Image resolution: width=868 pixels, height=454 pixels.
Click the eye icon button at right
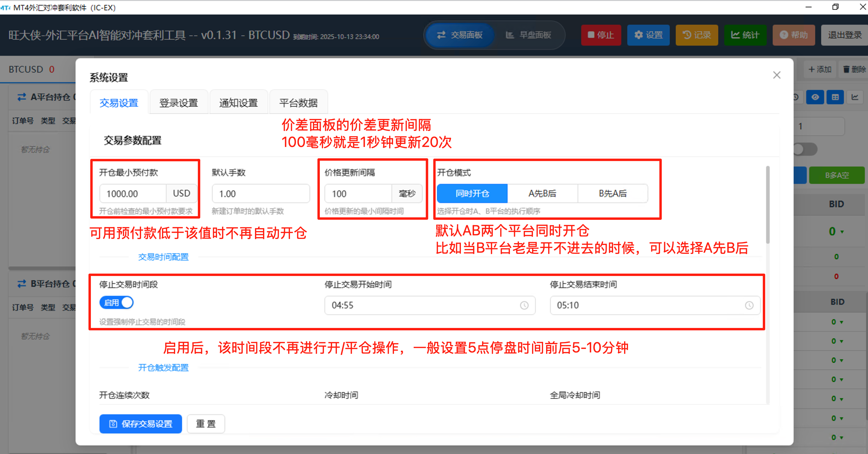pos(815,97)
